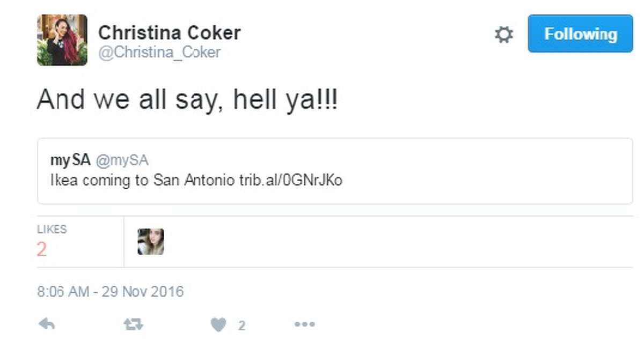Click the 8:06 AM - 29 Nov 2016 timestamp
644x341 pixels.
tap(110, 292)
